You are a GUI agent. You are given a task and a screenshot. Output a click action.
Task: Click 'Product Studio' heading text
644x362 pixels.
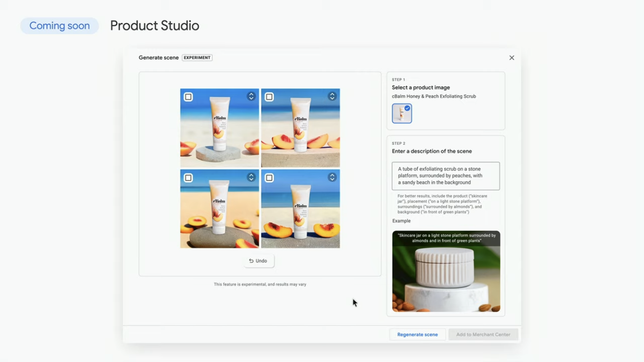(x=154, y=26)
